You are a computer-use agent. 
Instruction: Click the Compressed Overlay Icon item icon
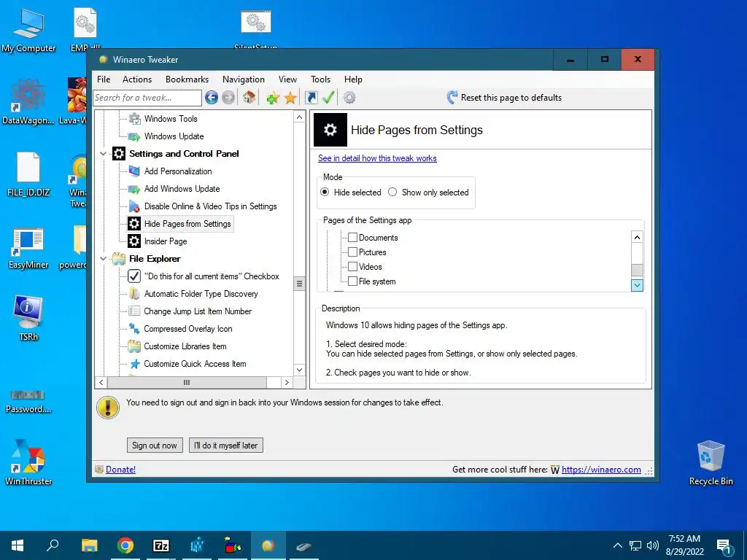coord(135,329)
